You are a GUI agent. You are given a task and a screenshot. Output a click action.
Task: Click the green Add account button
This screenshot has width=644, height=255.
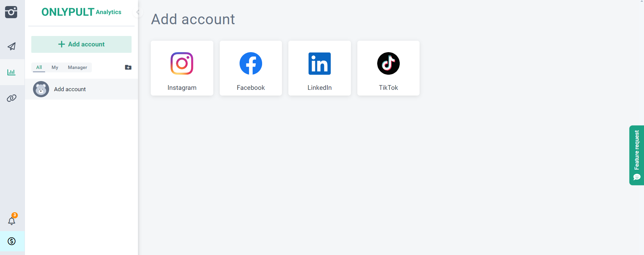point(81,44)
